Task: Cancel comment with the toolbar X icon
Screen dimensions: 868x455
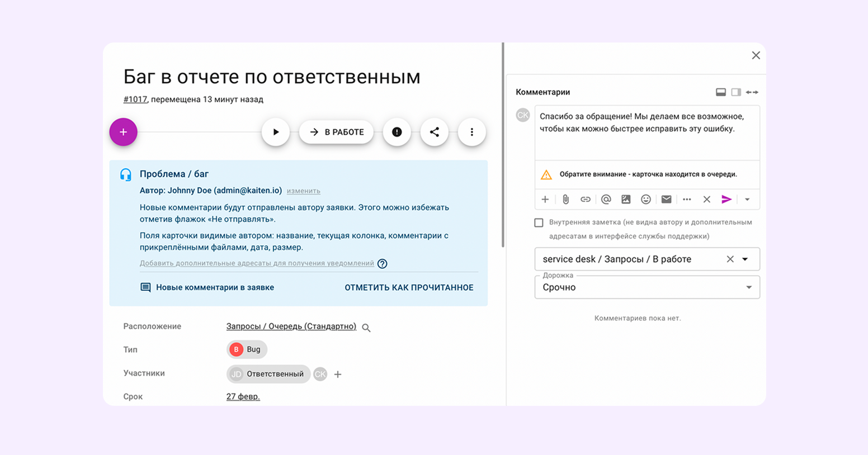Action: point(707,200)
